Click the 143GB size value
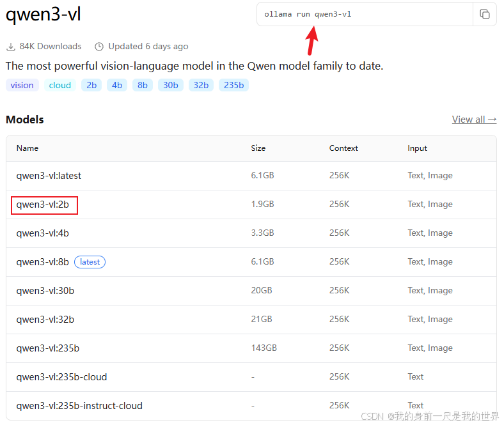The height and width of the screenshot is (425, 504). coord(264,348)
